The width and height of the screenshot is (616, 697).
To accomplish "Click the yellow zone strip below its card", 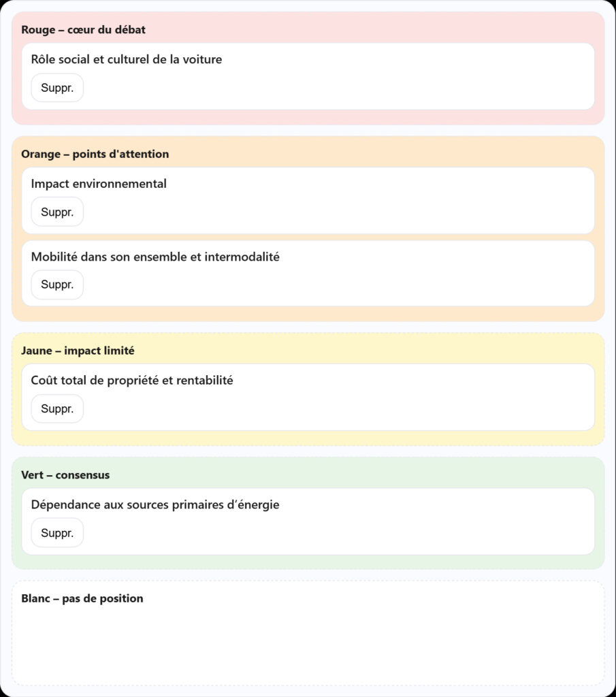I will pyautogui.click(x=308, y=438).
